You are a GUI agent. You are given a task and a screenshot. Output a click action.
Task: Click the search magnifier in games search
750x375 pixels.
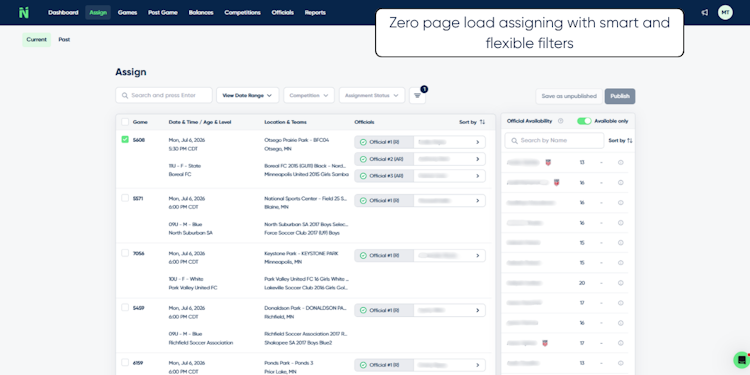pos(125,96)
